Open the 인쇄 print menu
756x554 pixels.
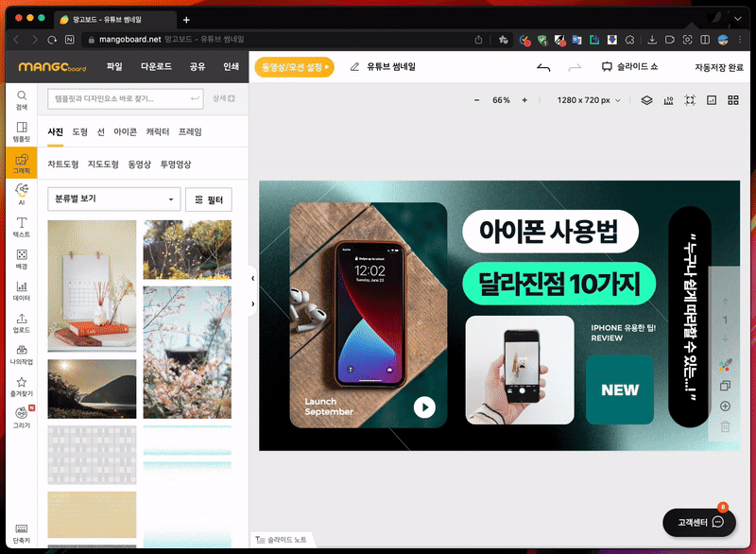click(231, 66)
